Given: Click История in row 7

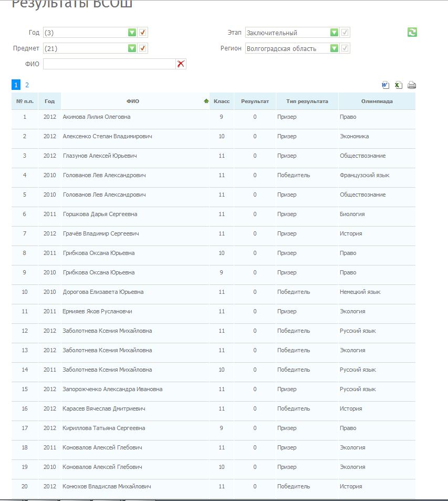Looking at the screenshot, I should (x=351, y=234).
